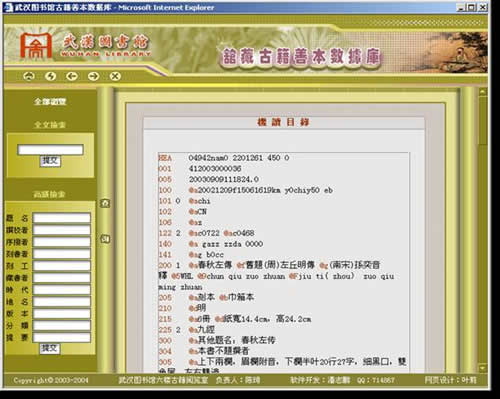Click the round X stop icon
This screenshot has width=500, height=399.
115,76
